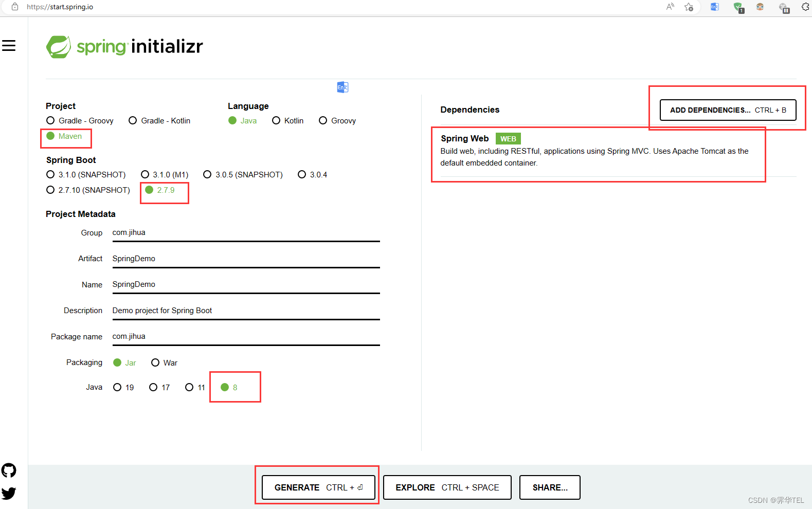Viewport: 812px width, 509px height.
Task: Click the Spring Initializr logo
Action: 124,47
